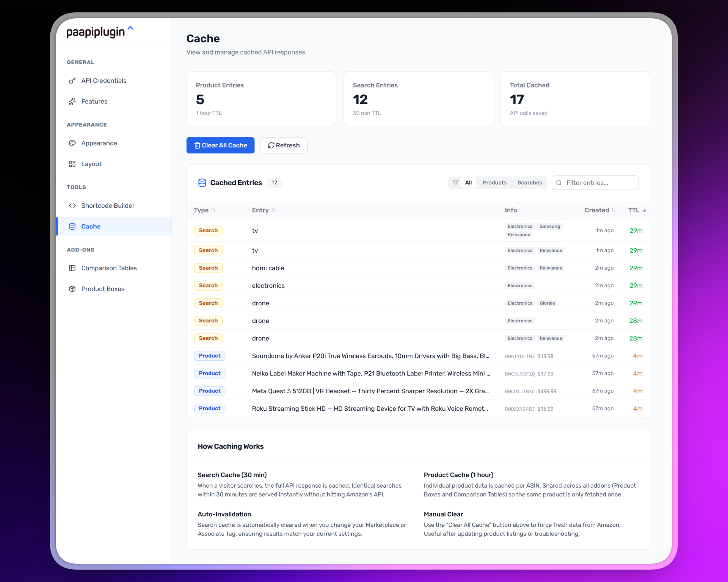Open the Cache menu item
This screenshot has width=728, height=582.
pyautogui.click(x=91, y=227)
